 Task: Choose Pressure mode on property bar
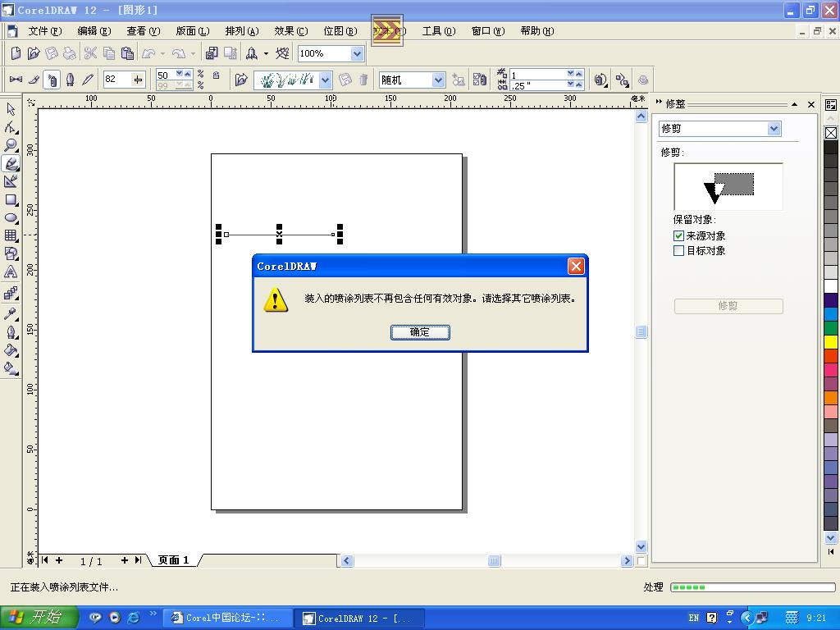(x=88, y=80)
